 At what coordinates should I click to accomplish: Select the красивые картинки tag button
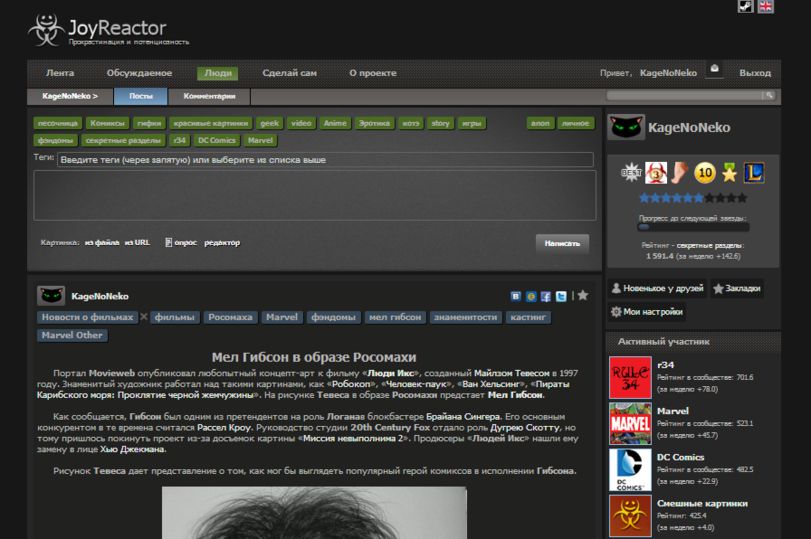click(x=211, y=123)
